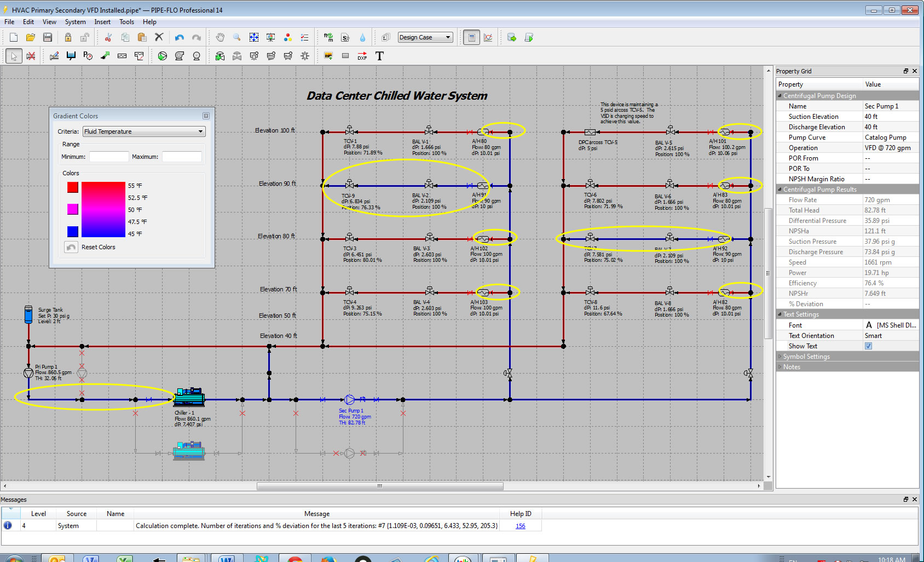Click the database export arrow icon

click(512, 37)
